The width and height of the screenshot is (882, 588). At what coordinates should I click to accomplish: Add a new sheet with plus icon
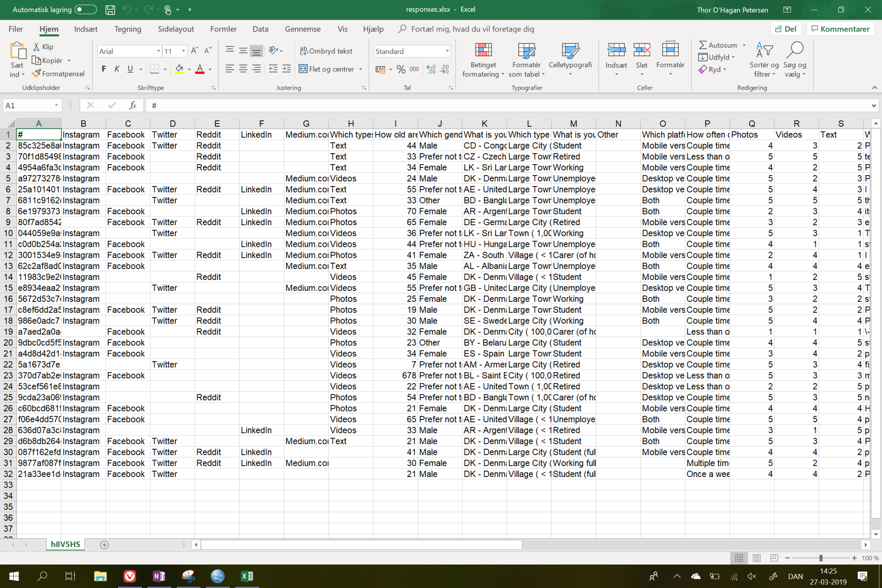coord(104,544)
